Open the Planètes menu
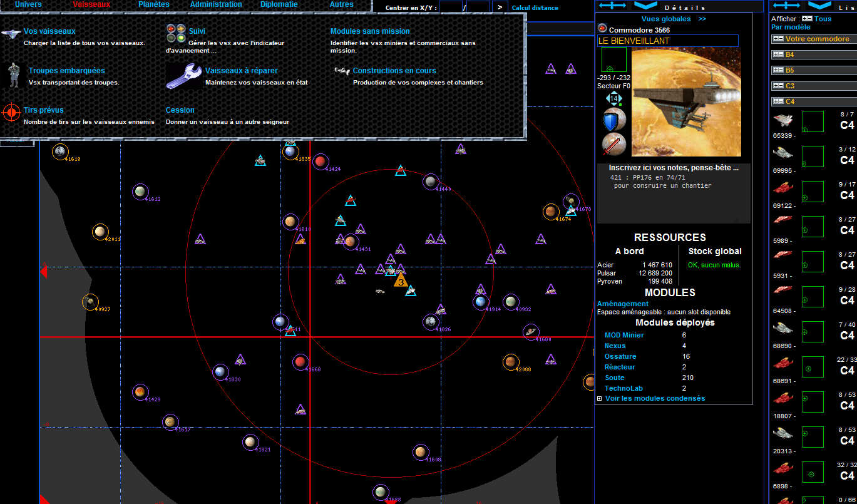Image resolution: width=857 pixels, height=504 pixels. [153, 4]
